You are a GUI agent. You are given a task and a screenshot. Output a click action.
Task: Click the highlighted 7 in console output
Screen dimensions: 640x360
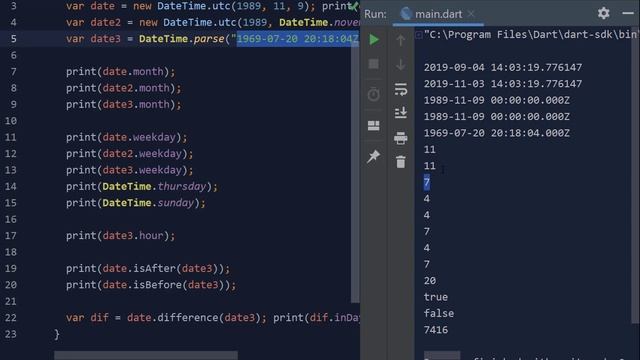pos(427,182)
